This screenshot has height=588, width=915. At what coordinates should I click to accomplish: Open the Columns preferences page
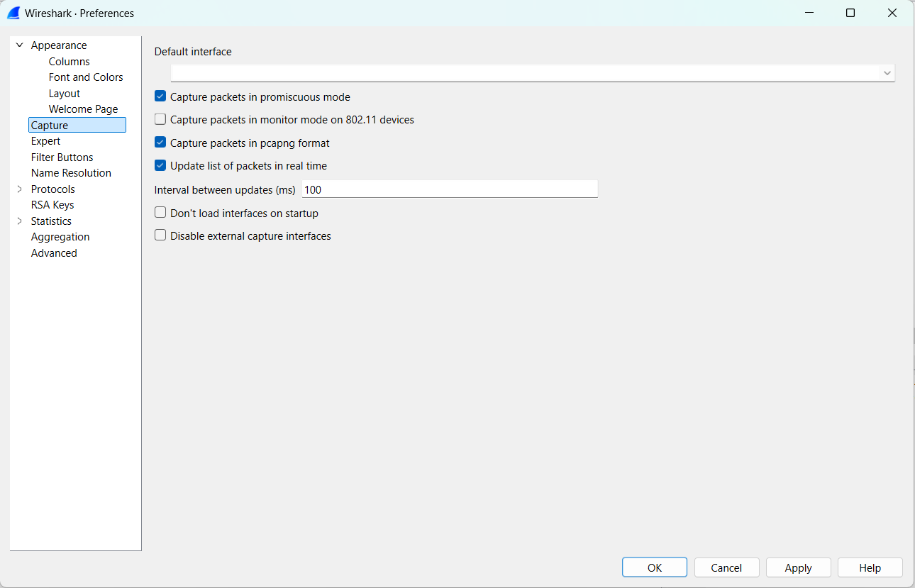pyautogui.click(x=70, y=62)
